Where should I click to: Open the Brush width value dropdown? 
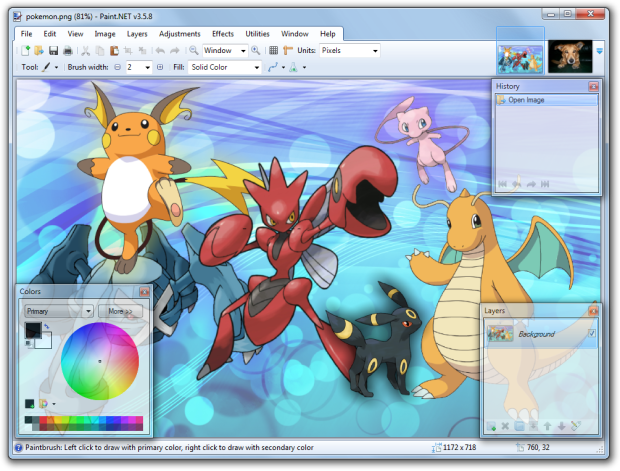pyautogui.click(x=139, y=67)
